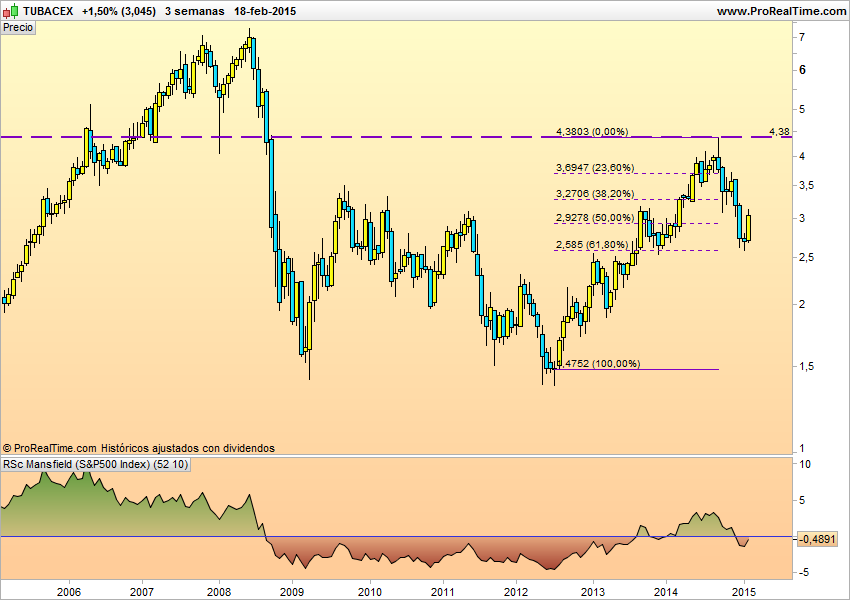Click the latest yellow candlestick in 2015
Screen dimensions: 850x600
pyautogui.click(x=750, y=227)
